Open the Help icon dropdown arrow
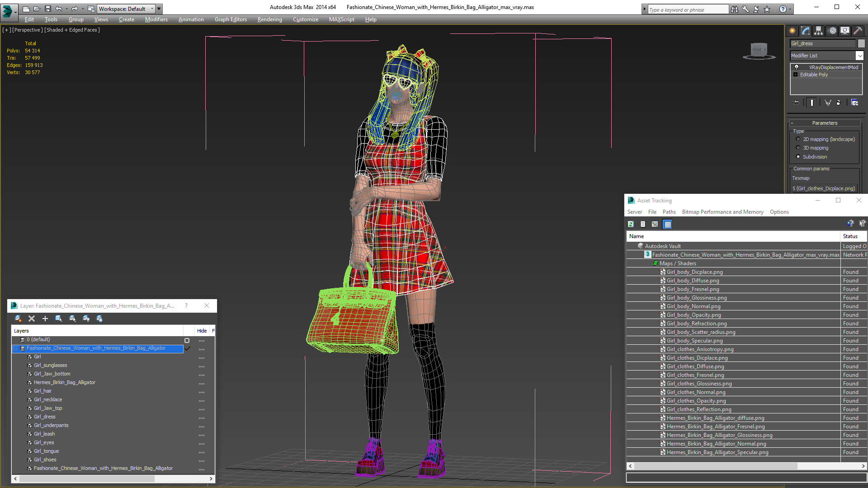The image size is (868, 488). click(x=790, y=9)
